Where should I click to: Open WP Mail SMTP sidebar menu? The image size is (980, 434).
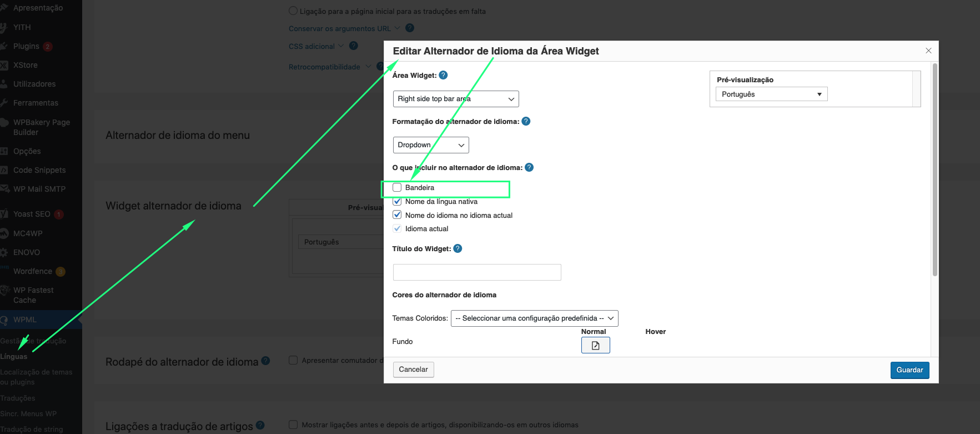39,189
